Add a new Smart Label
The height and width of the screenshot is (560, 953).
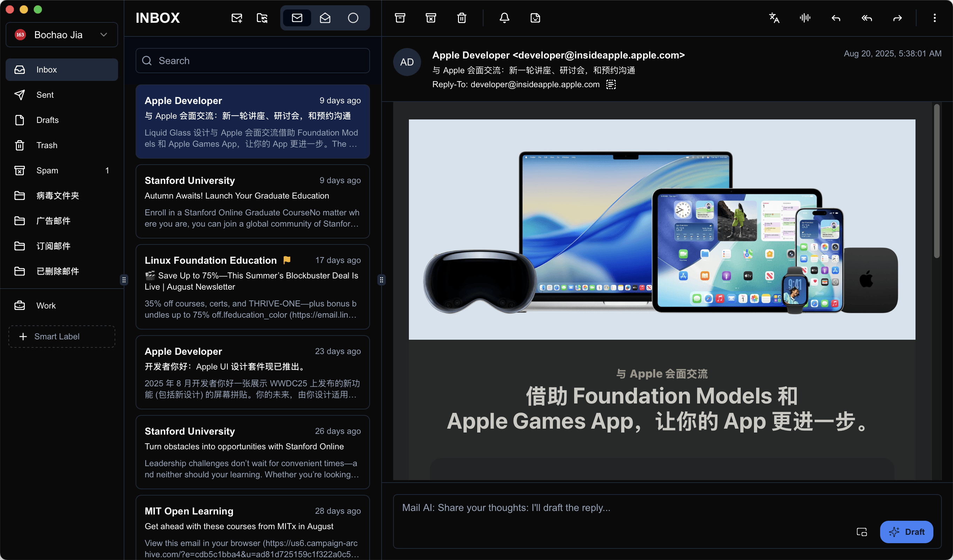[x=61, y=336]
